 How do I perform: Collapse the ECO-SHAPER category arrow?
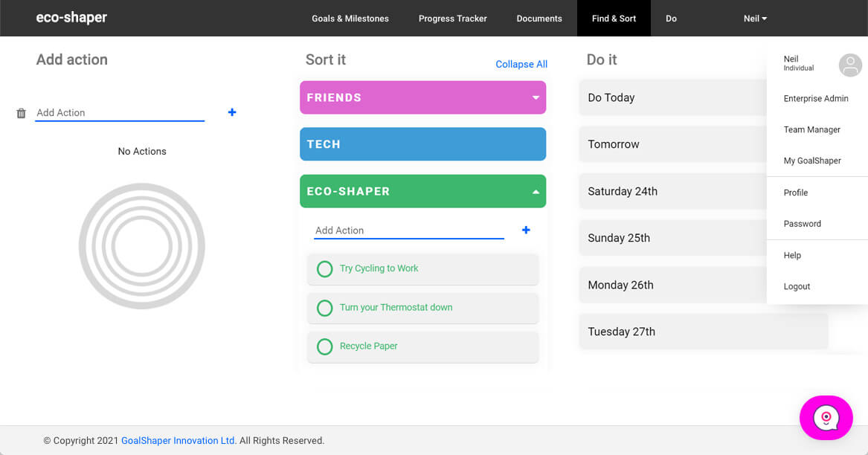[535, 192]
